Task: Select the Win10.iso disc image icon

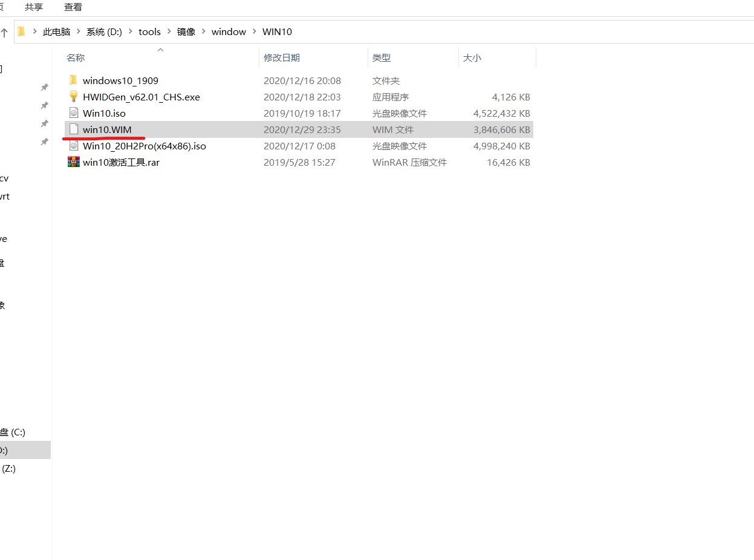Action: (73, 113)
